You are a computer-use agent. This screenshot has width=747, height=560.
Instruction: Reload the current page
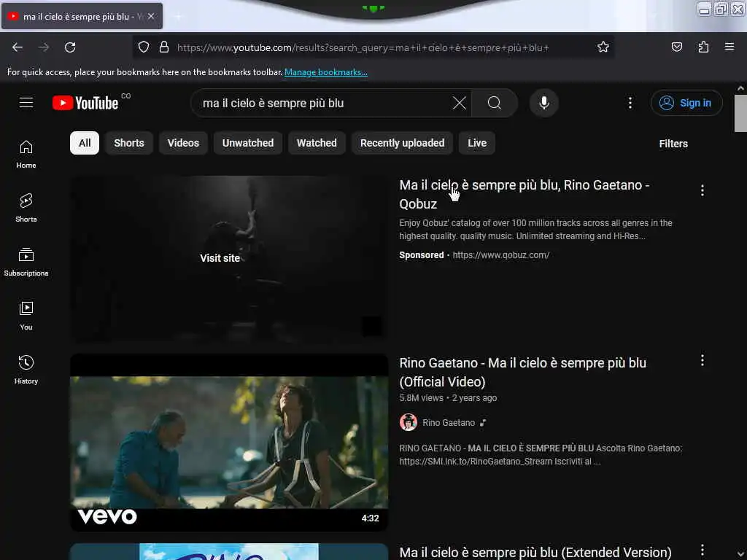tap(70, 47)
